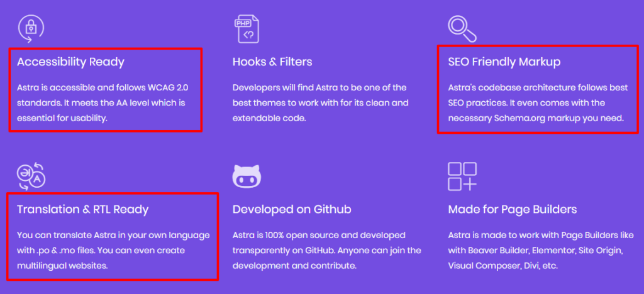Click the magnifying glass SEO icon

pos(462,29)
